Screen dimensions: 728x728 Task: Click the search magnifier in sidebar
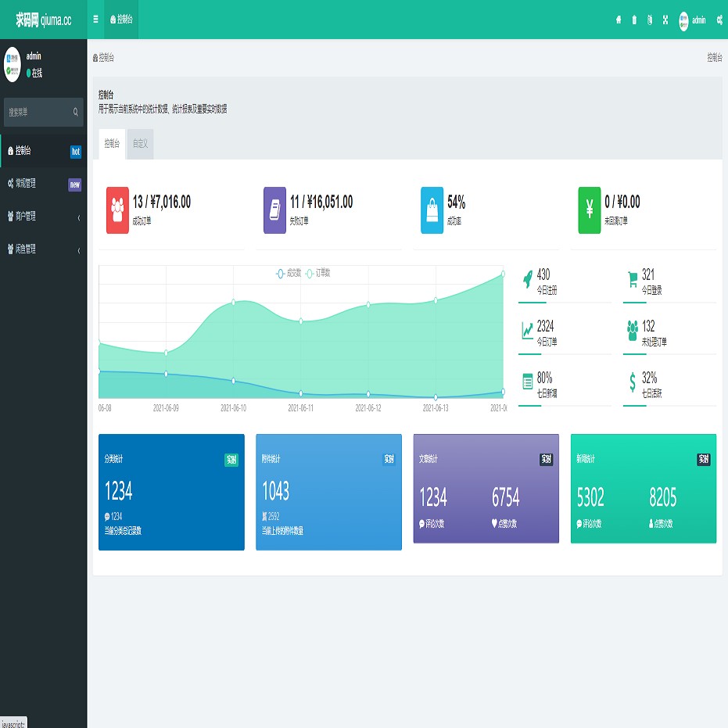click(76, 113)
